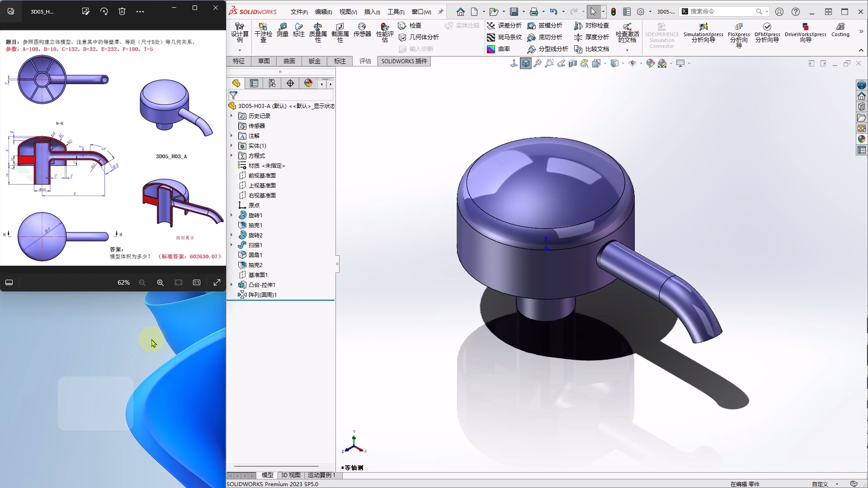Pin the toolbar using the pushpin icon
This screenshot has height=488, width=868.
(441, 11)
